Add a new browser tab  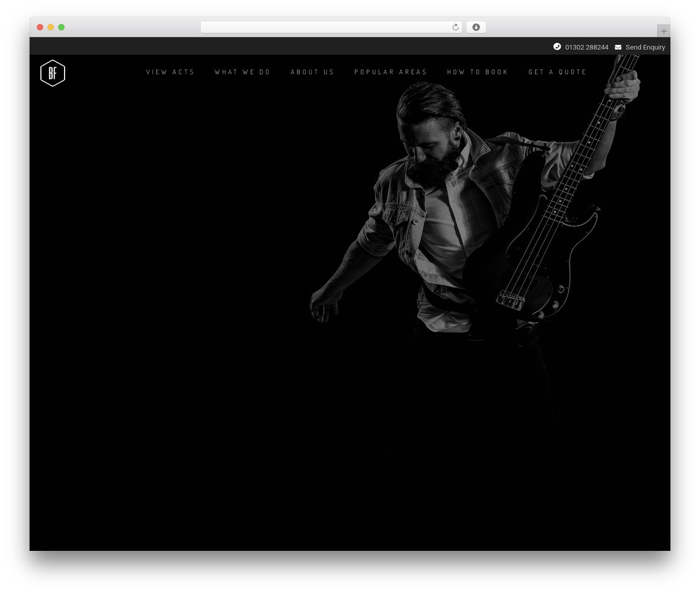[x=663, y=31]
